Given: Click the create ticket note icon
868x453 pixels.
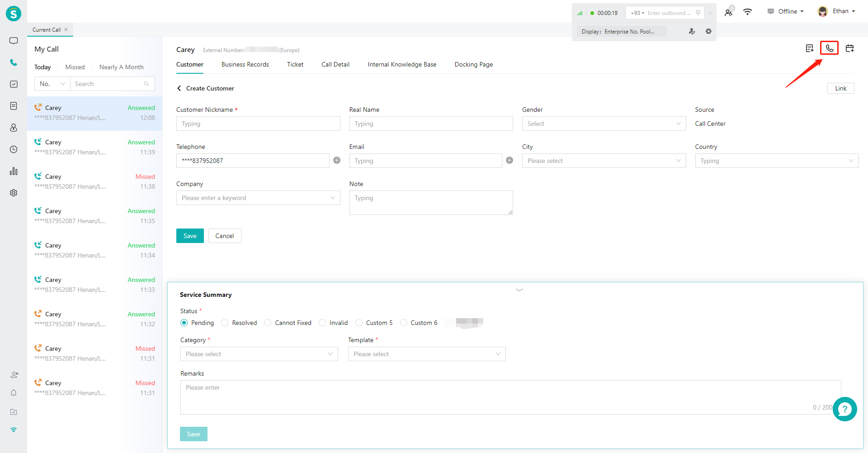Looking at the screenshot, I should click(810, 48).
